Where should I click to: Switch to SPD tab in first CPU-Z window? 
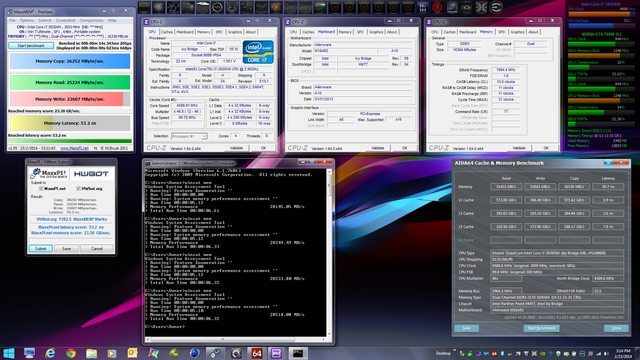[219, 32]
